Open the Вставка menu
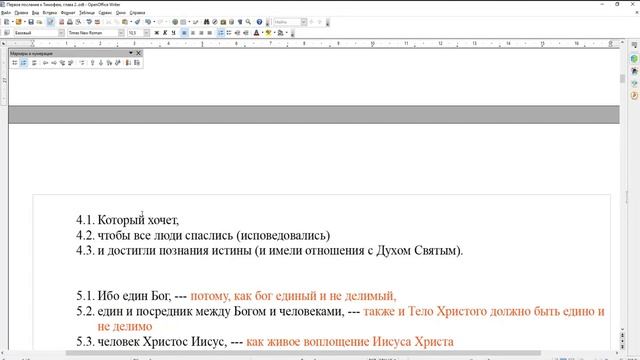 50,13
